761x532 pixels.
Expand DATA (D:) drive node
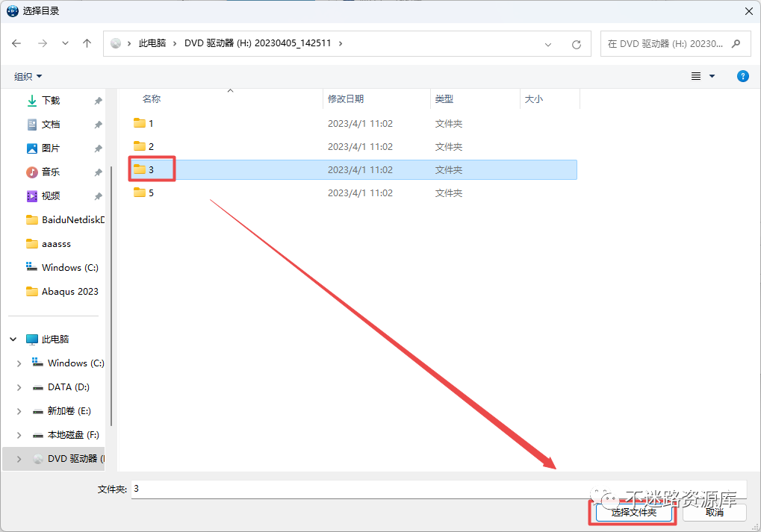coord(19,387)
